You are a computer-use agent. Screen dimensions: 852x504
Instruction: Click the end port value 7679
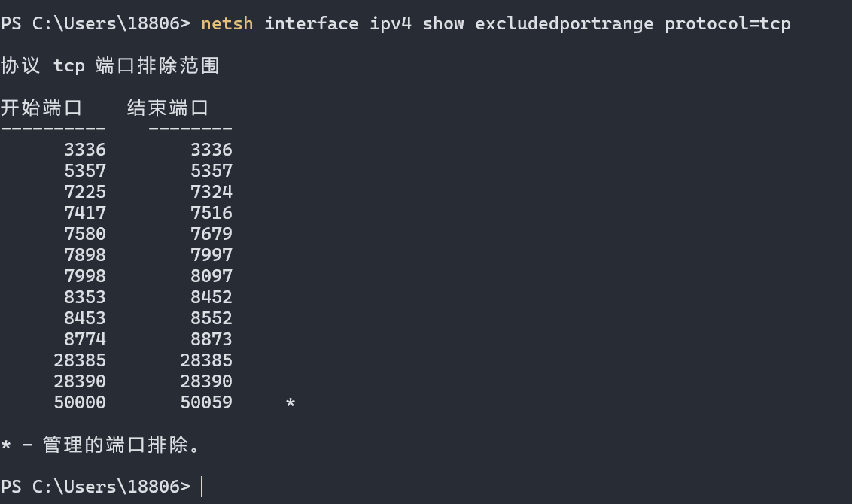[211, 234]
